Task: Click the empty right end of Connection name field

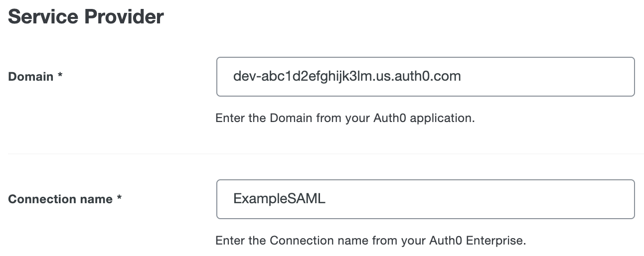Action: pyautogui.click(x=548, y=199)
